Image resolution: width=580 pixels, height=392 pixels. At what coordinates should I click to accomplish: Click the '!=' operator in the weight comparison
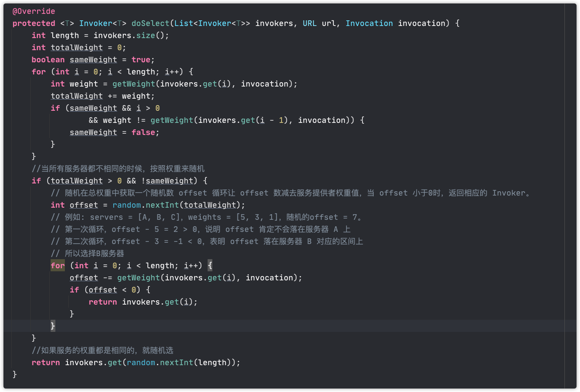141,120
